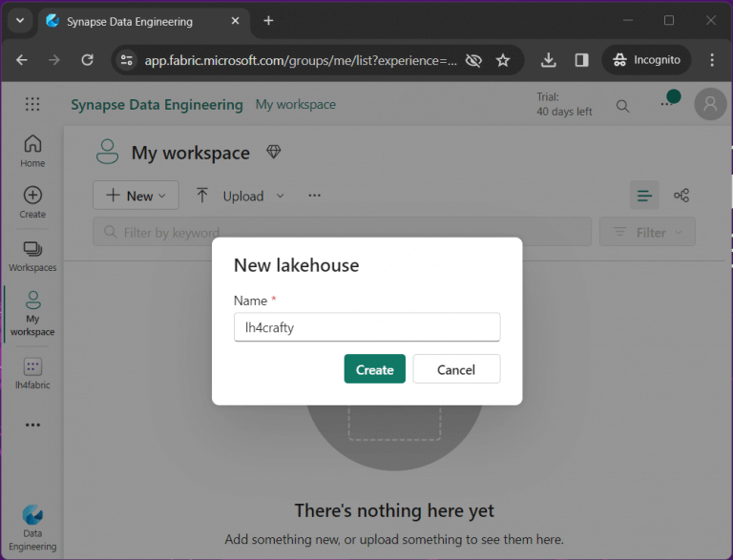This screenshot has width=733, height=560.
Task: Click the Create button in the dialog
Action: click(x=374, y=369)
